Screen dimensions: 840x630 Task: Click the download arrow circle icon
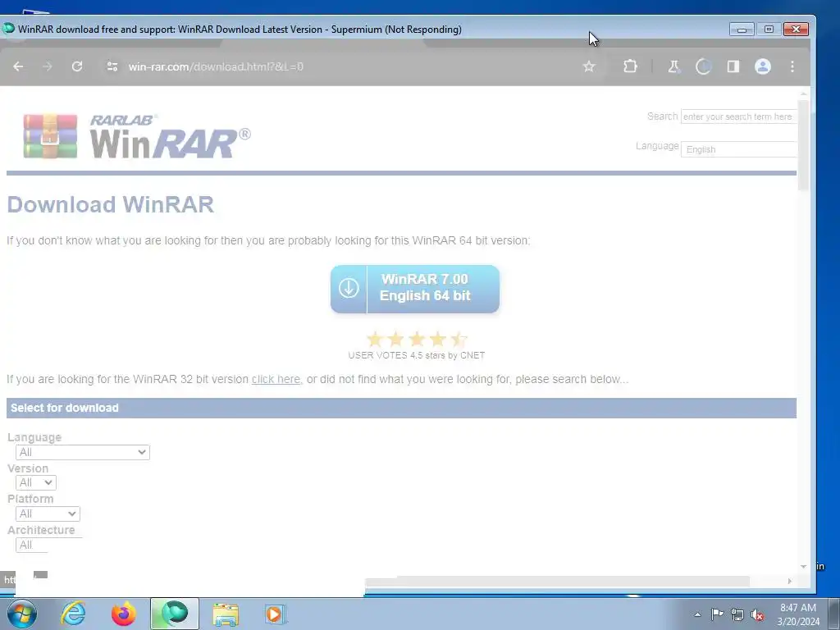click(348, 288)
